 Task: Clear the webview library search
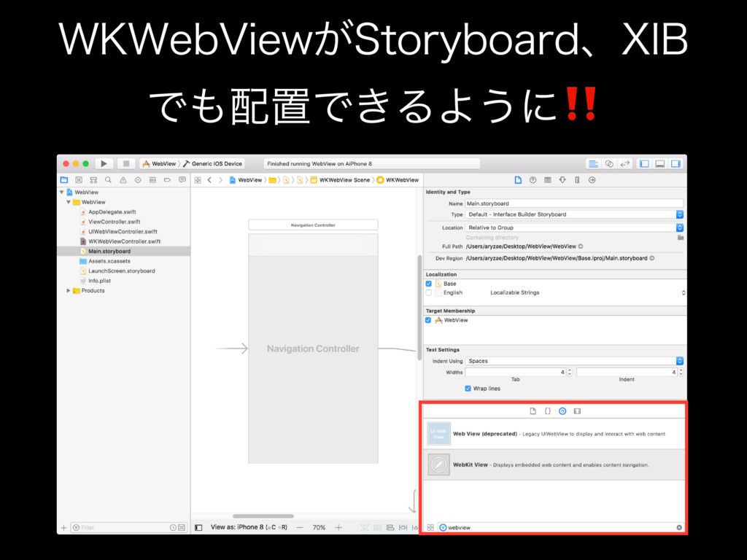click(679, 528)
